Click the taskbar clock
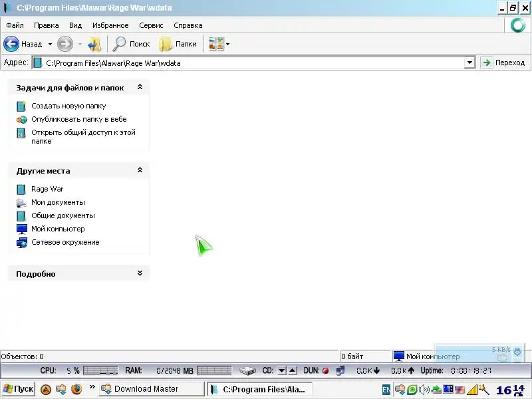The image size is (532, 399). (511, 390)
